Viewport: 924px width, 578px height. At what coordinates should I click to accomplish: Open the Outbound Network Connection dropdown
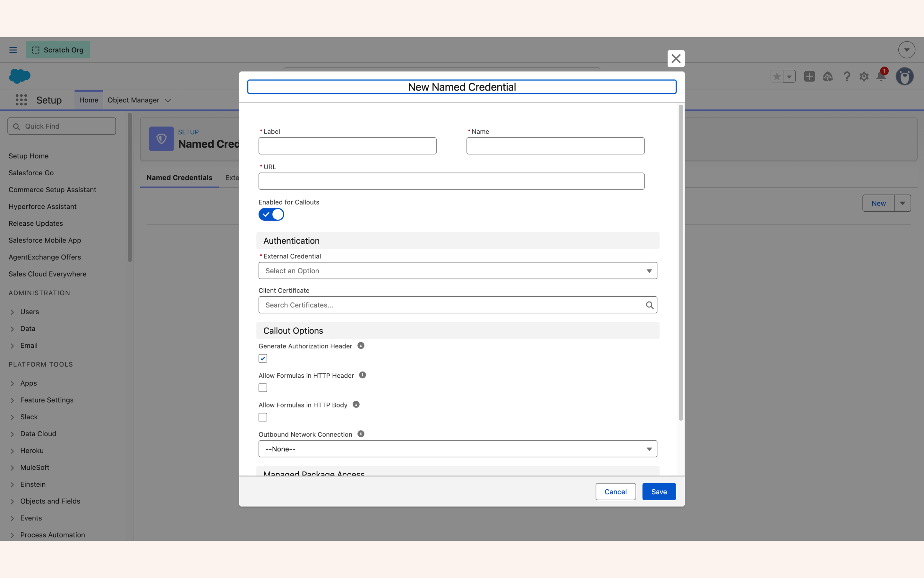click(458, 449)
